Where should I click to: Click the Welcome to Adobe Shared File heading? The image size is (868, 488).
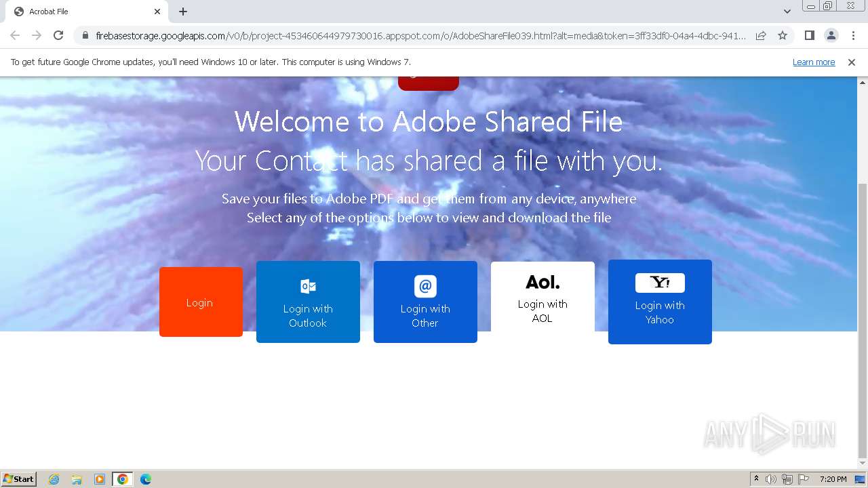tap(429, 122)
